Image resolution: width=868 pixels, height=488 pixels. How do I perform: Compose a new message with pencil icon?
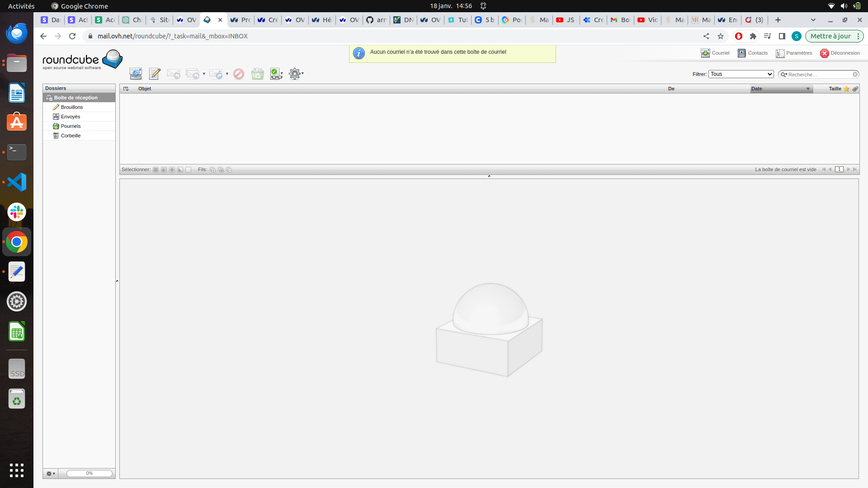point(155,74)
